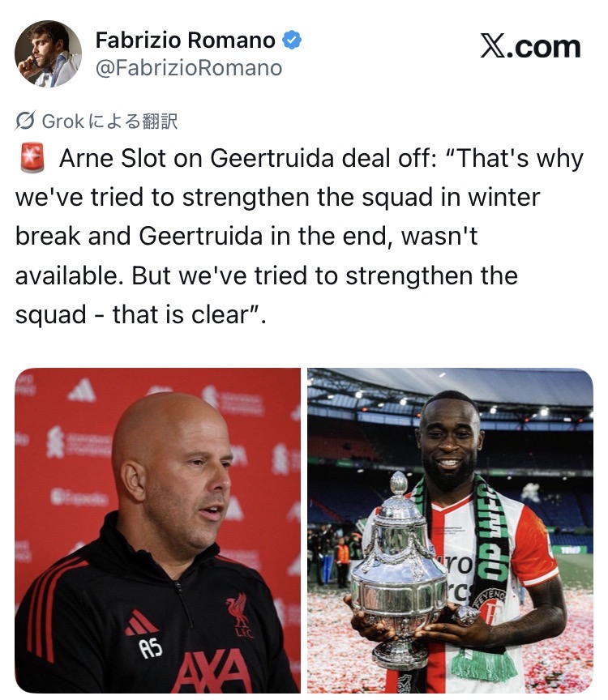Click the silver trophy cup
Screen dimensions: 608x700
coord(400,572)
